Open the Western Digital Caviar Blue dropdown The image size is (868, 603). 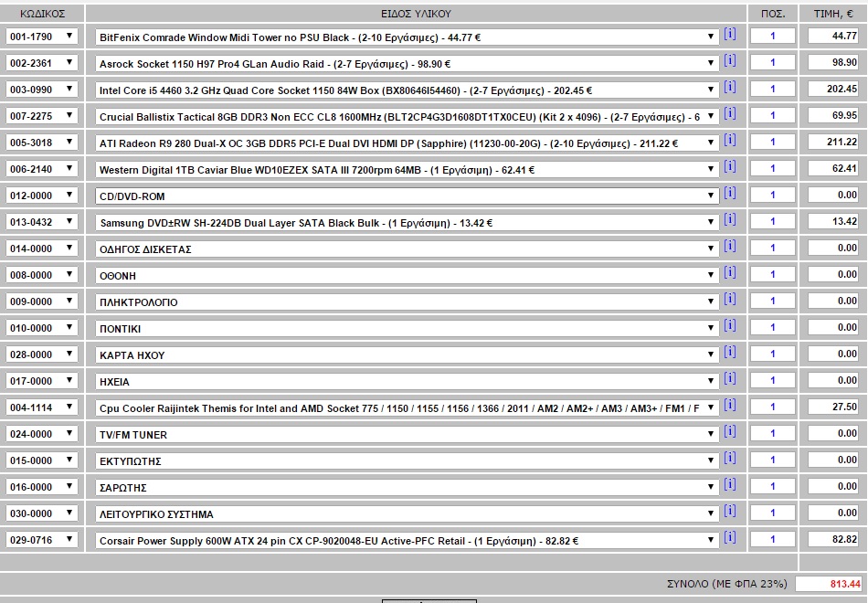click(407, 170)
